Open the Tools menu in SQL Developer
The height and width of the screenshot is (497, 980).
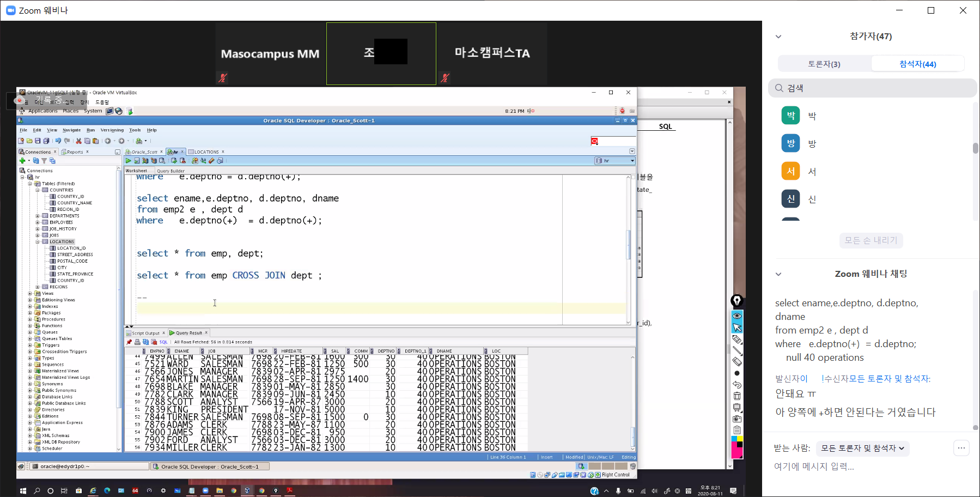[x=135, y=130]
